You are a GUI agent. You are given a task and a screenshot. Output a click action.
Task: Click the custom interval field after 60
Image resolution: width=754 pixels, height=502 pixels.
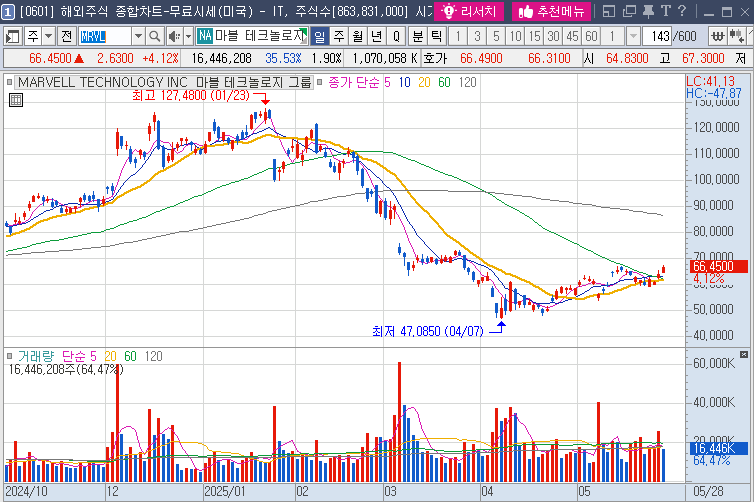pos(613,36)
